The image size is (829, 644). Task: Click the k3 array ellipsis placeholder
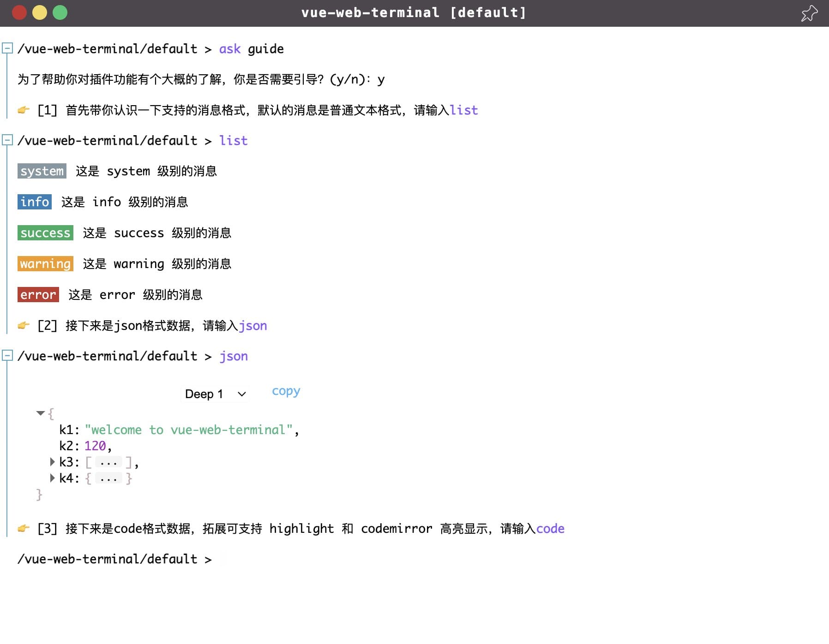coord(109,462)
